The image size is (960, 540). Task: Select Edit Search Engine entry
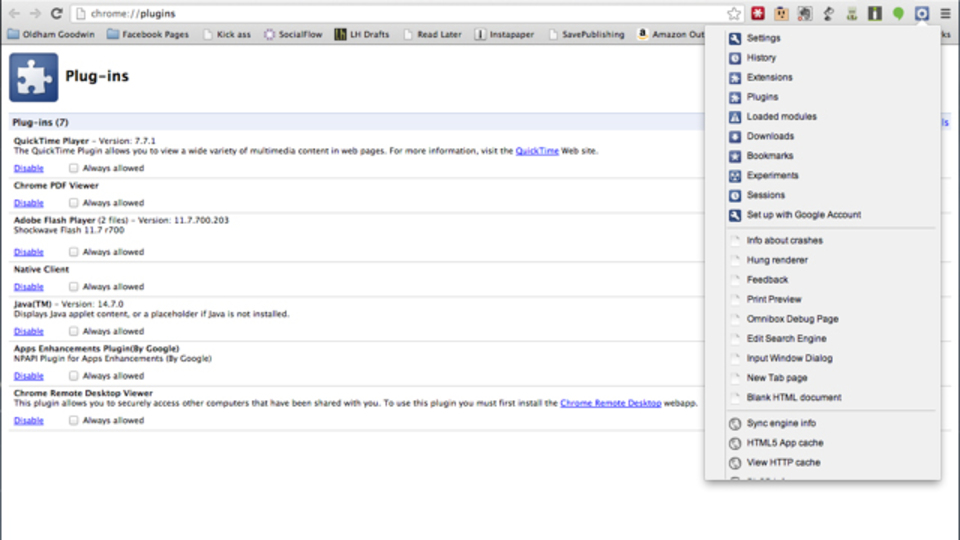(x=786, y=338)
